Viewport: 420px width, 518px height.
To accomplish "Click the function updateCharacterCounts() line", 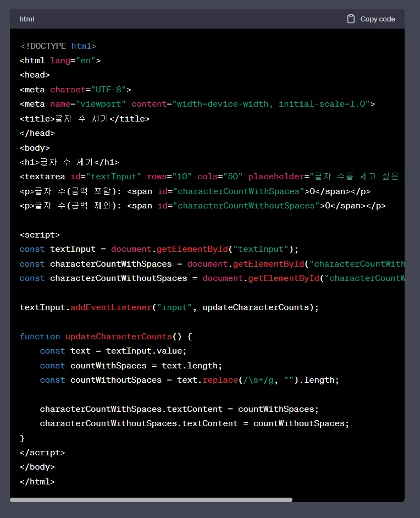I will point(106,337).
